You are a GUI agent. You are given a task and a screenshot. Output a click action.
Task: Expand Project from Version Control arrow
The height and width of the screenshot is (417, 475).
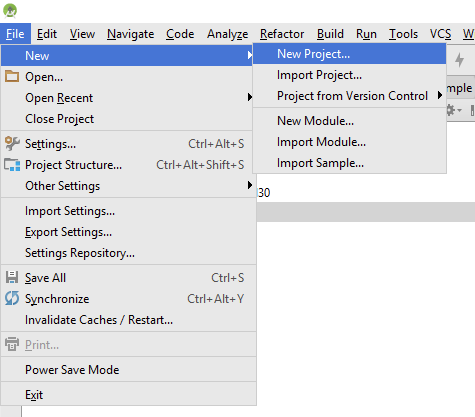(440, 95)
